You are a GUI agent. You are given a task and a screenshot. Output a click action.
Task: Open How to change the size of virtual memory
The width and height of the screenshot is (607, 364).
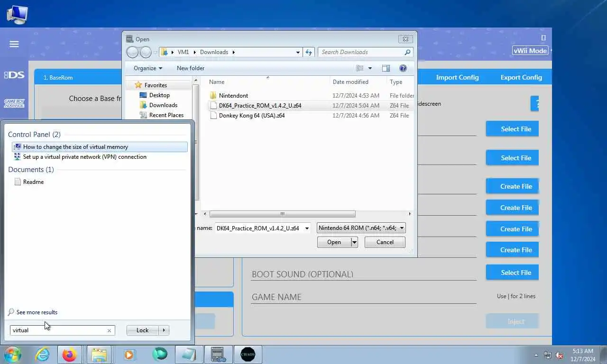click(100, 147)
